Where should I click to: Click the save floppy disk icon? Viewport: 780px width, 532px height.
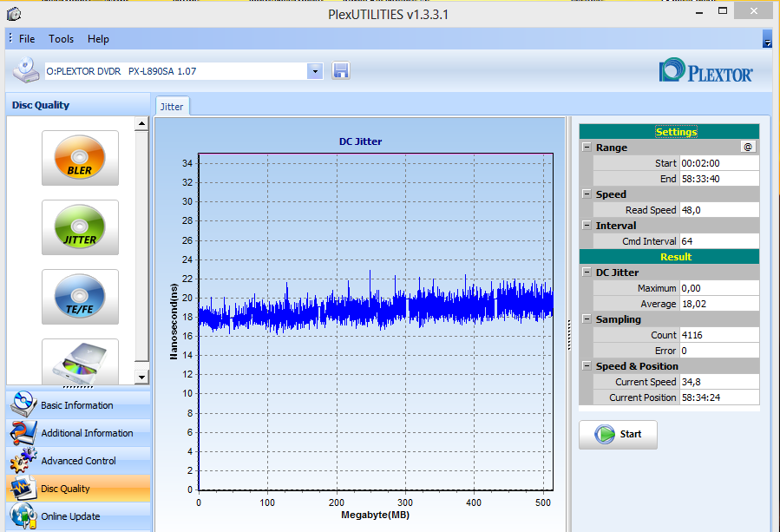click(341, 70)
